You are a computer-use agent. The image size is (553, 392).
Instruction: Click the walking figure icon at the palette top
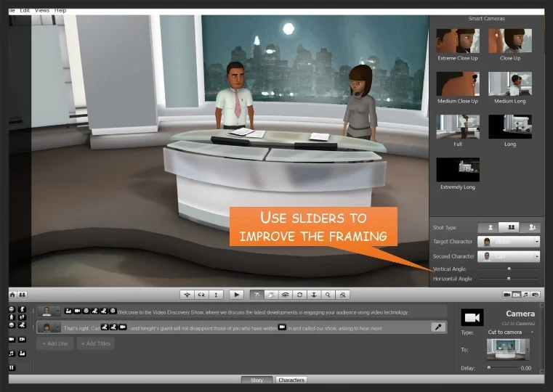coord(23,309)
